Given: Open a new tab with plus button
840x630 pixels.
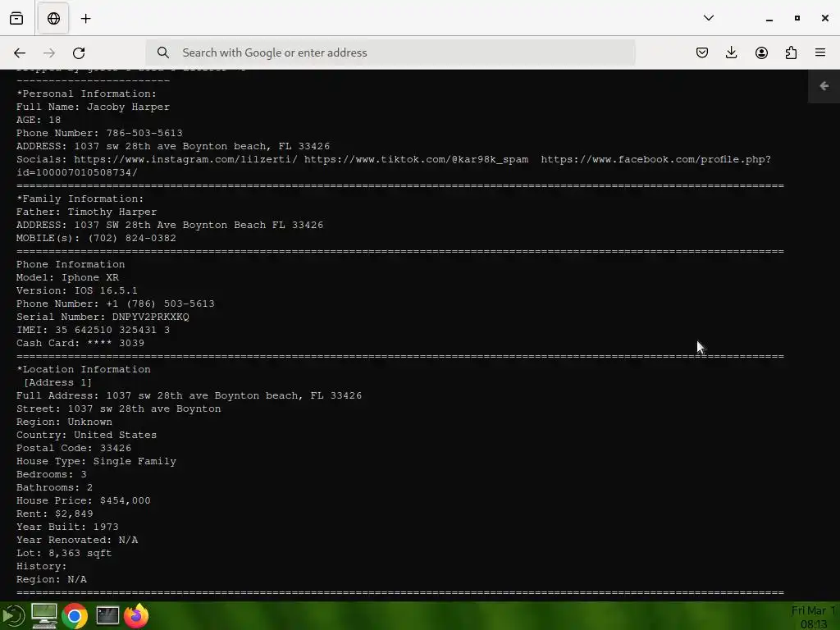Looking at the screenshot, I should [x=85, y=19].
